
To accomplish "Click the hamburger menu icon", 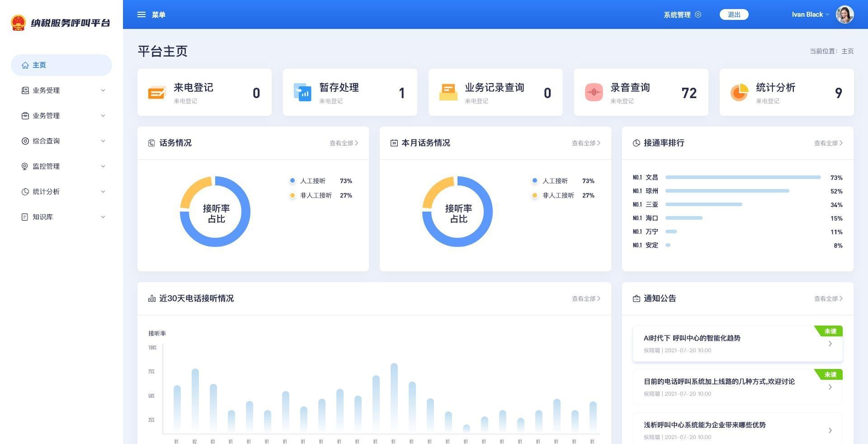I will pyautogui.click(x=142, y=14).
